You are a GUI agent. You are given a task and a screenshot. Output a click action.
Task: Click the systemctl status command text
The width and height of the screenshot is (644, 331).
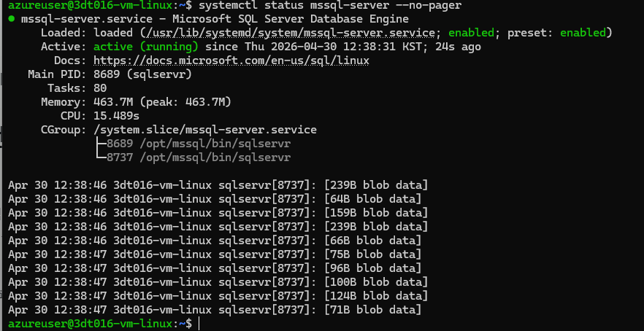pos(323,5)
